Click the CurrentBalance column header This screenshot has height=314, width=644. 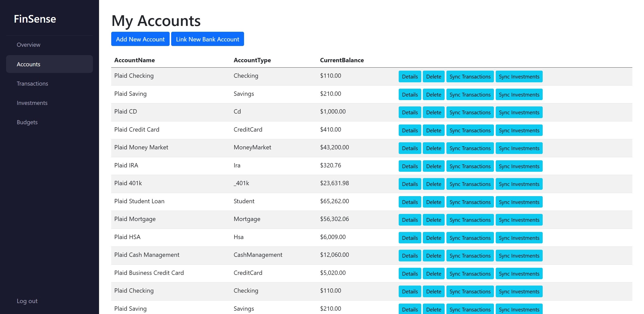click(342, 60)
